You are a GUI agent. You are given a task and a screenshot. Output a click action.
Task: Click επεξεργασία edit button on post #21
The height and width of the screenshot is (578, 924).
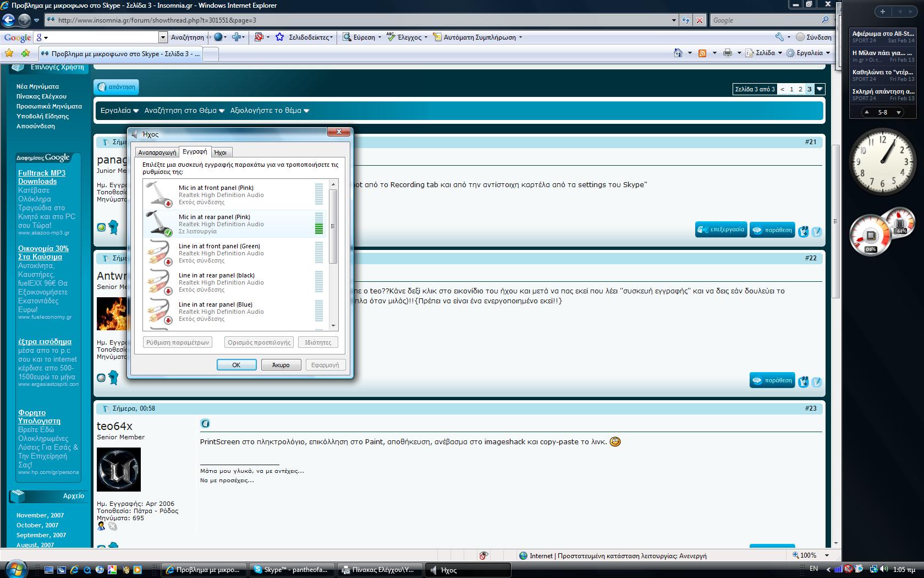point(721,230)
